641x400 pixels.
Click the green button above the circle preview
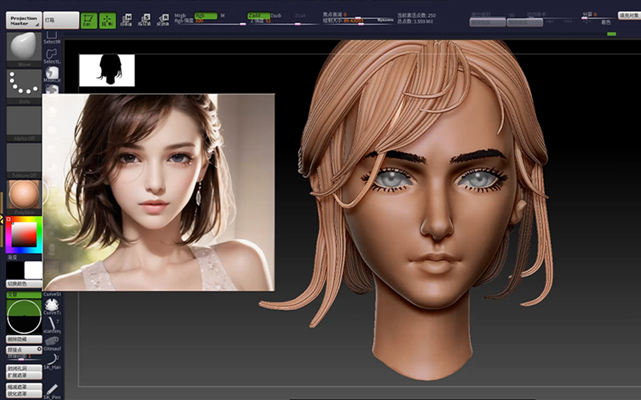click(x=24, y=294)
